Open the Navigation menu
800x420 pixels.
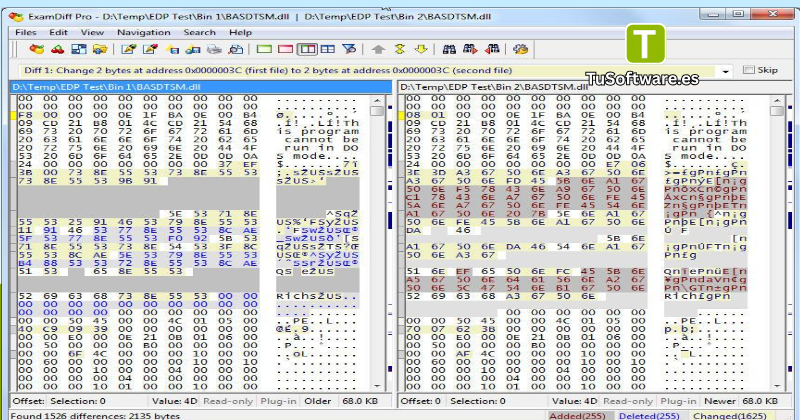pyautogui.click(x=144, y=32)
